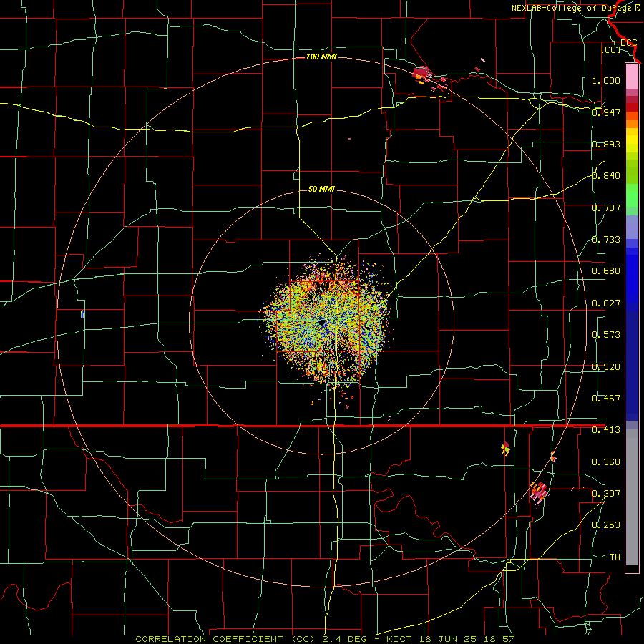Pick the gray swatch at the color bar bottom
Image resolution: width=644 pixels, height=644 pixels.
pos(632,497)
